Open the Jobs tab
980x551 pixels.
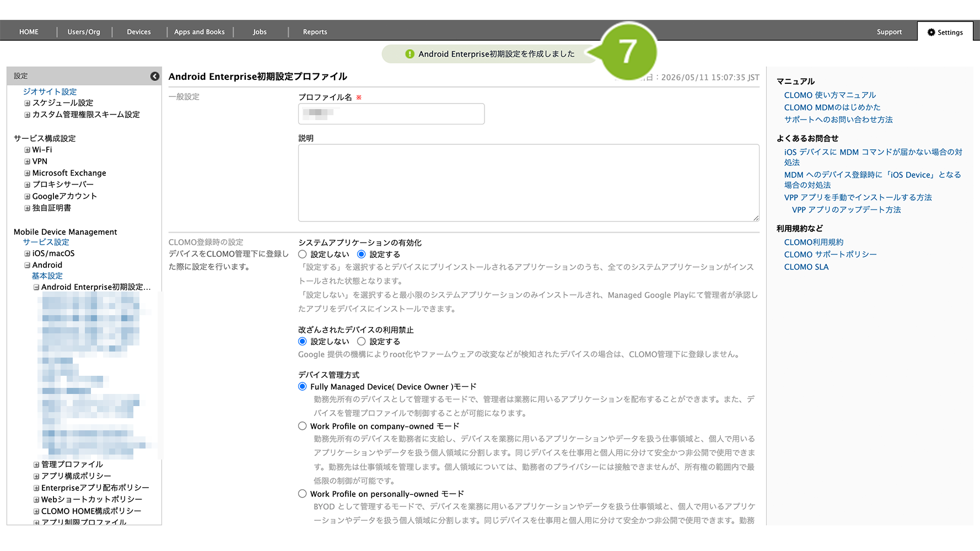coord(260,32)
